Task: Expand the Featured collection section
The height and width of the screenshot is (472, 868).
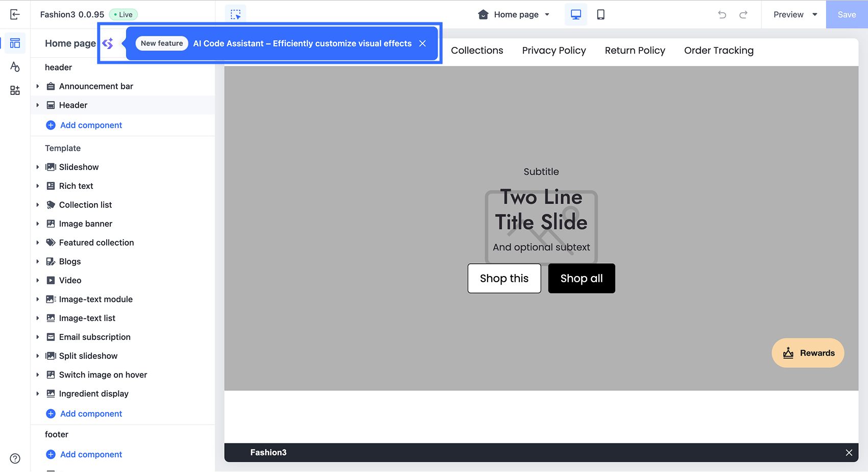Action: click(37, 242)
